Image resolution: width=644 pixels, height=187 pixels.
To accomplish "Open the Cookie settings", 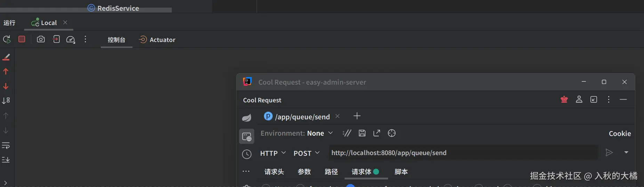I will coord(620,134).
